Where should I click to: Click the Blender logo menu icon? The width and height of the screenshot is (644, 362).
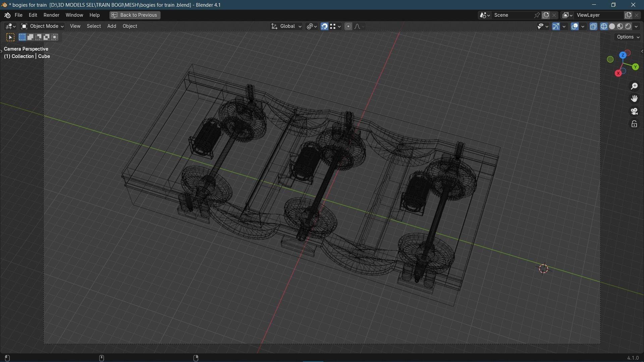pos(7,15)
